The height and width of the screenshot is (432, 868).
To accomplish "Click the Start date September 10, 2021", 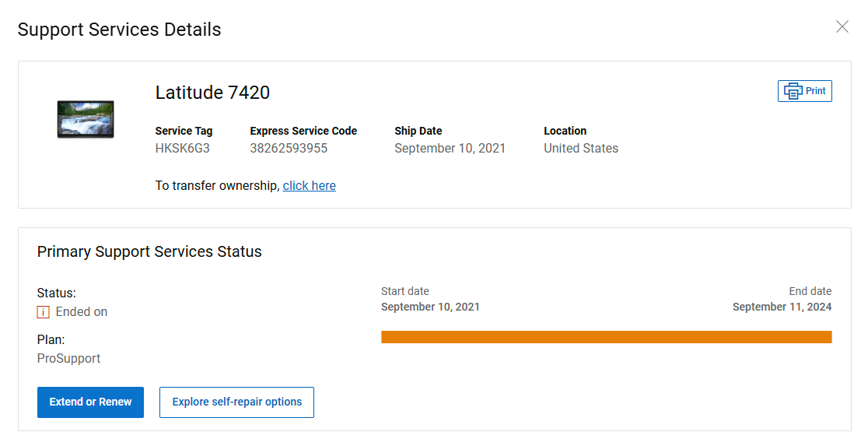I will [x=430, y=307].
